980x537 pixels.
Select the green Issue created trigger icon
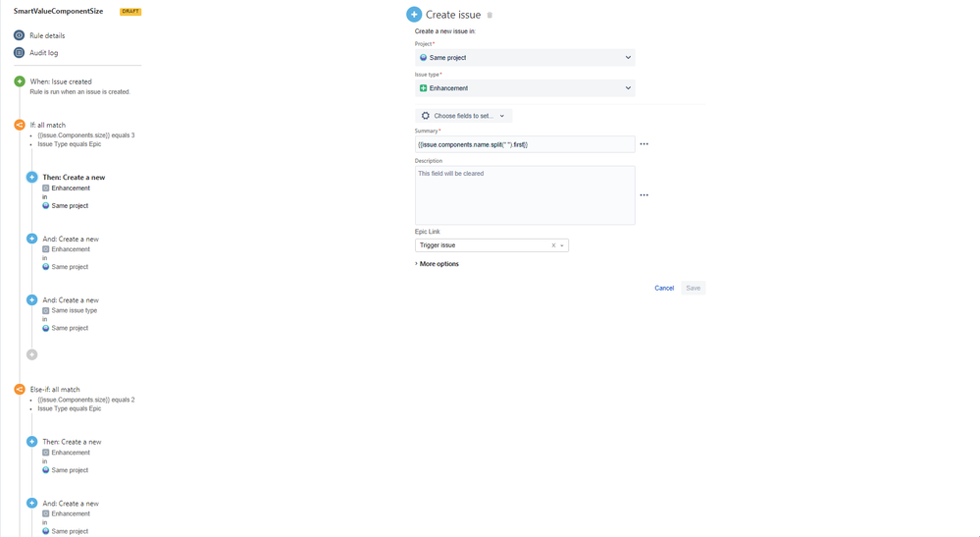[x=20, y=81]
